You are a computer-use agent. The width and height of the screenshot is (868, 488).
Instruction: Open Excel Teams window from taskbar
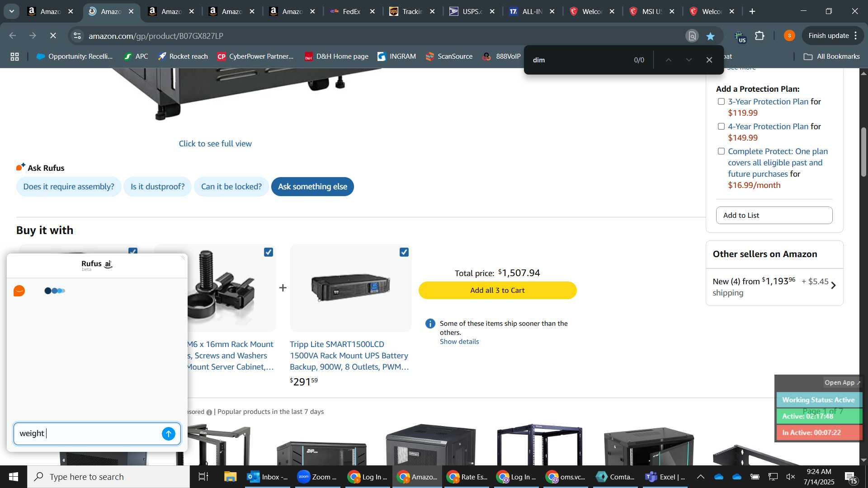665,477
